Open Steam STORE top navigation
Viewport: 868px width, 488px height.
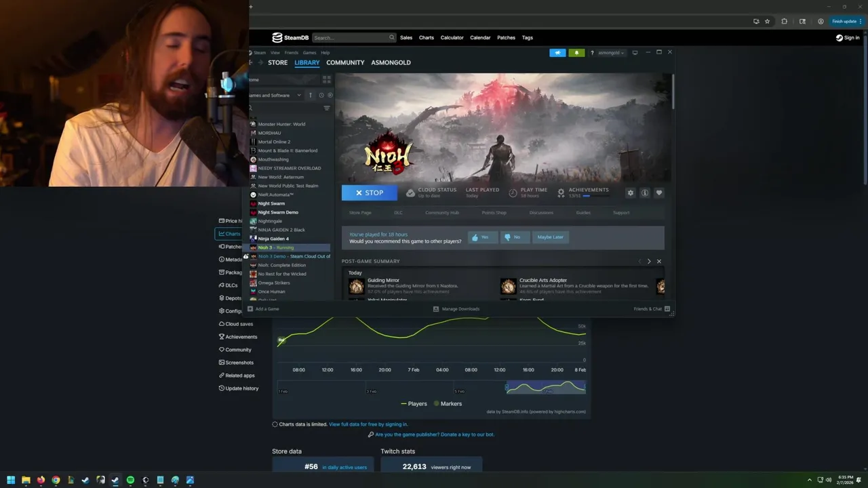[x=277, y=62]
